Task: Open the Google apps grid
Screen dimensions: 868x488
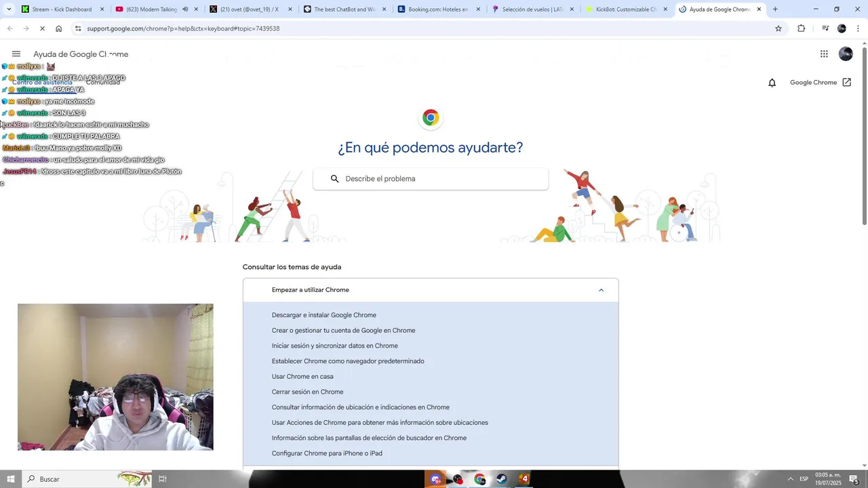Action: [x=824, y=54]
